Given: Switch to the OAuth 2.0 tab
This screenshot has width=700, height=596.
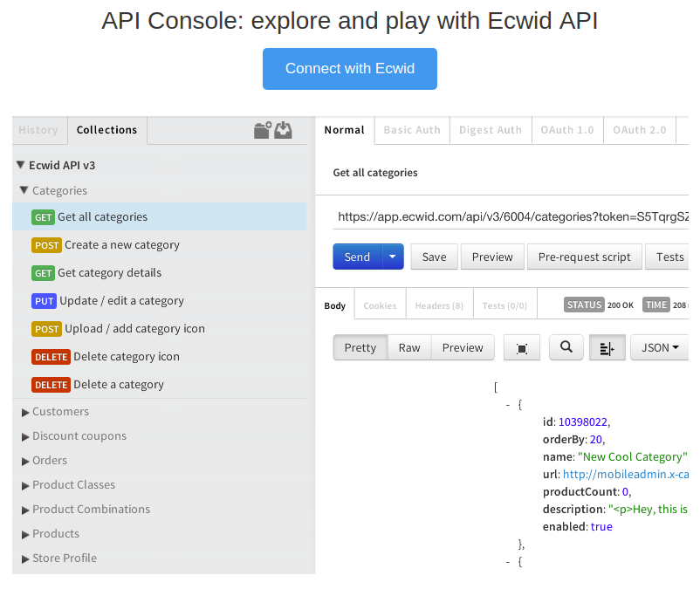Looking at the screenshot, I should 640,130.
